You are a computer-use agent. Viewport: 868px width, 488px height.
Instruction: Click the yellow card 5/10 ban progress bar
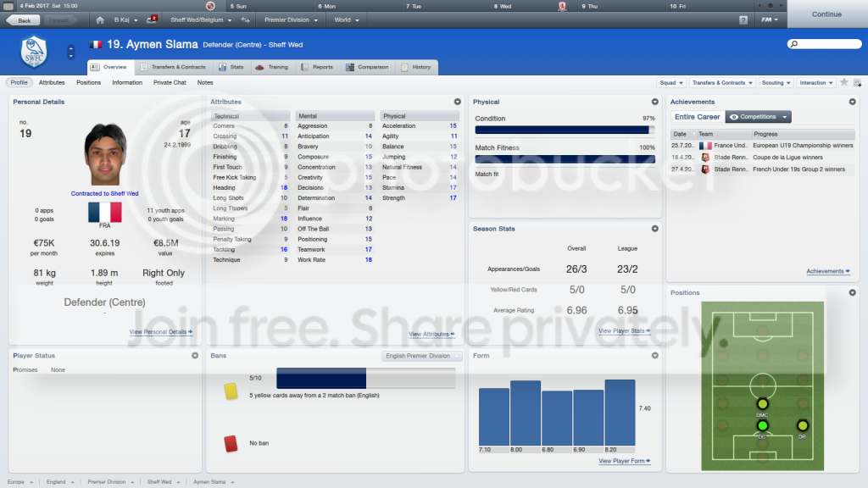click(x=366, y=379)
